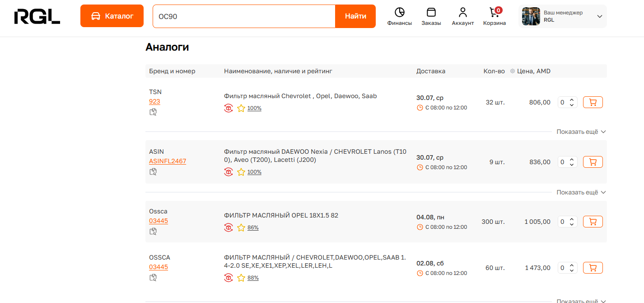
Task: Expand the Ваш менеджер RGL dropdown chevron
Action: point(600,16)
